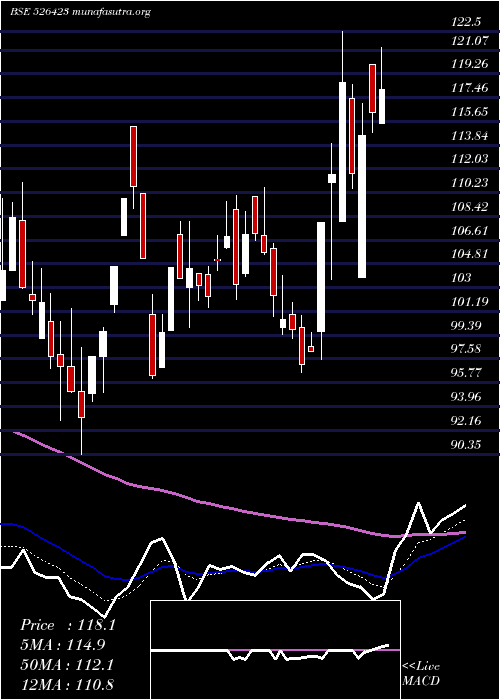Click the tallest white candlestick, topping the chart
500x700 pixels.
(x=343, y=152)
